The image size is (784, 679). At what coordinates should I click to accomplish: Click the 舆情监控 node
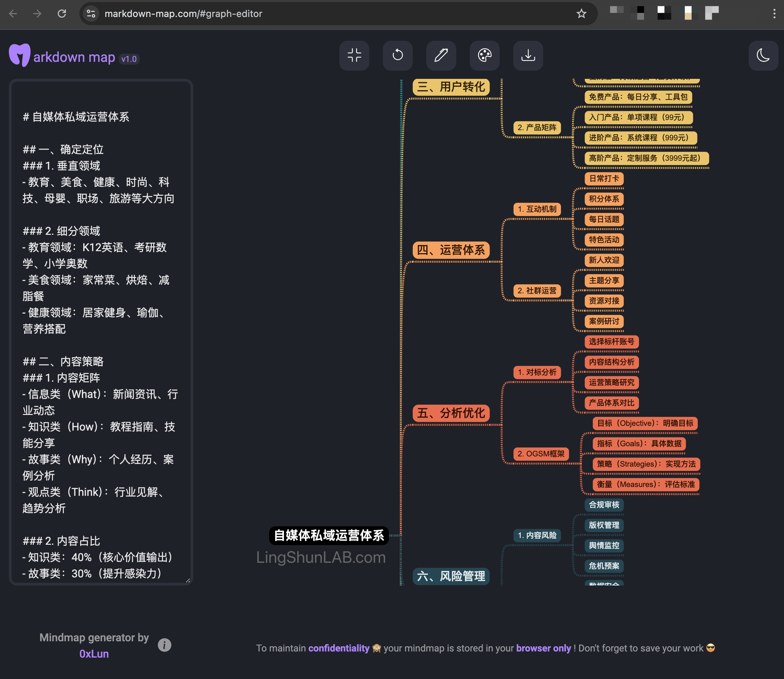coord(604,546)
